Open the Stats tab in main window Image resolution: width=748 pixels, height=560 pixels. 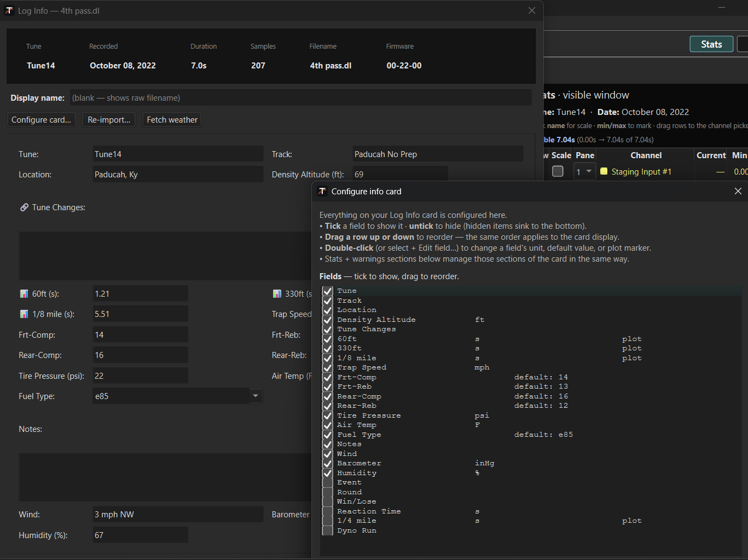[x=711, y=44]
